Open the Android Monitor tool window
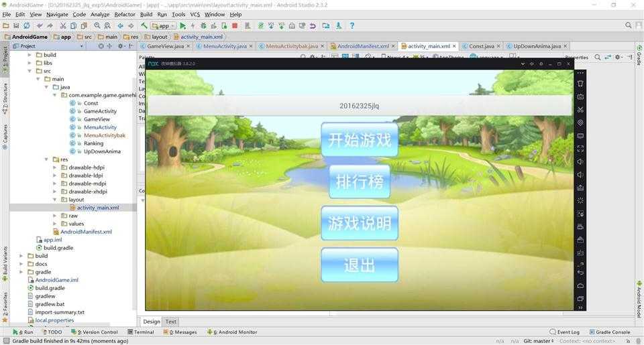This screenshot has width=644, height=345. [x=232, y=332]
